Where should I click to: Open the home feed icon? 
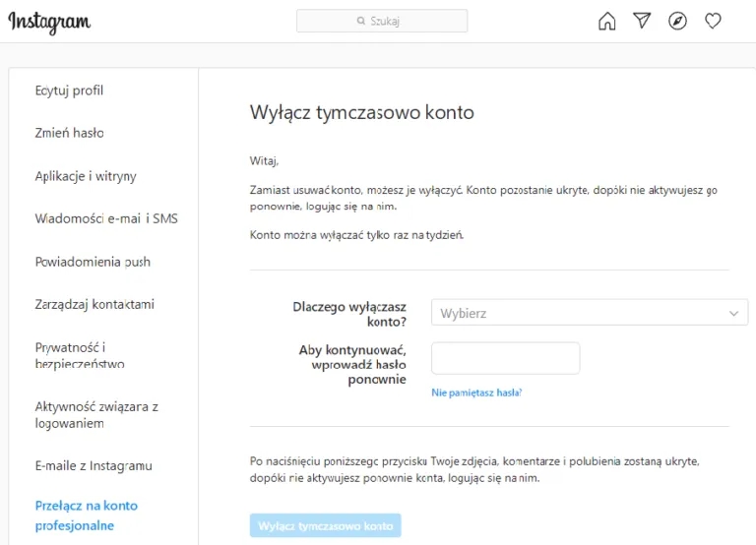tap(607, 21)
